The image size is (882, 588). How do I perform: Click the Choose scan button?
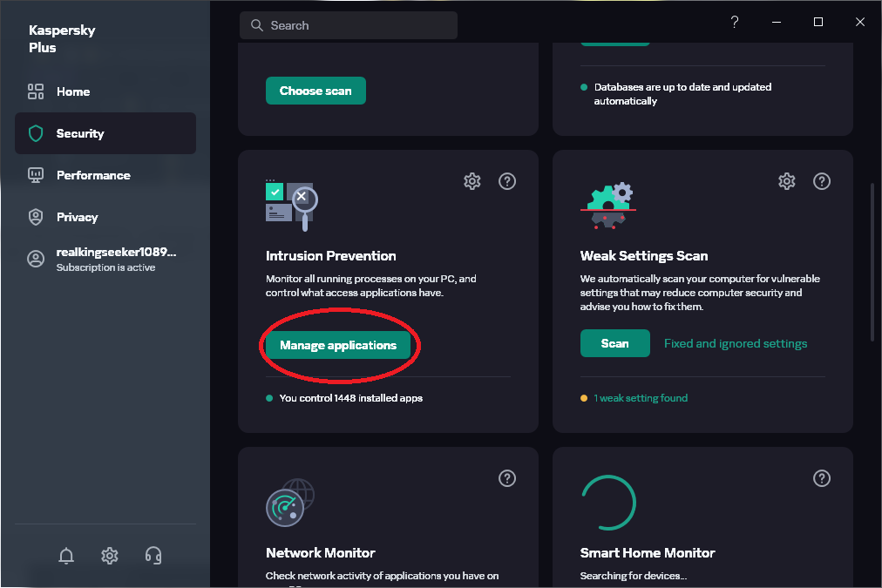pyautogui.click(x=315, y=91)
